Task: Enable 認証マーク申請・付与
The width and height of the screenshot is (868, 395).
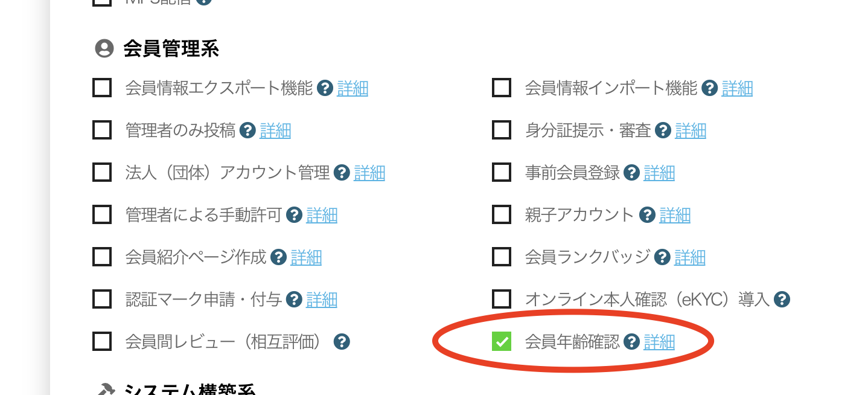Action: (x=101, y=300)
